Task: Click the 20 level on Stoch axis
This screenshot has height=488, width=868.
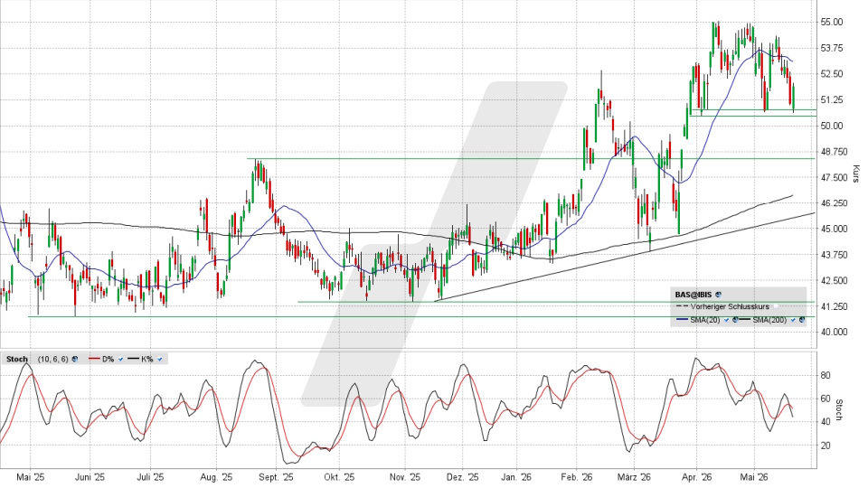Action: pos(826,446)
